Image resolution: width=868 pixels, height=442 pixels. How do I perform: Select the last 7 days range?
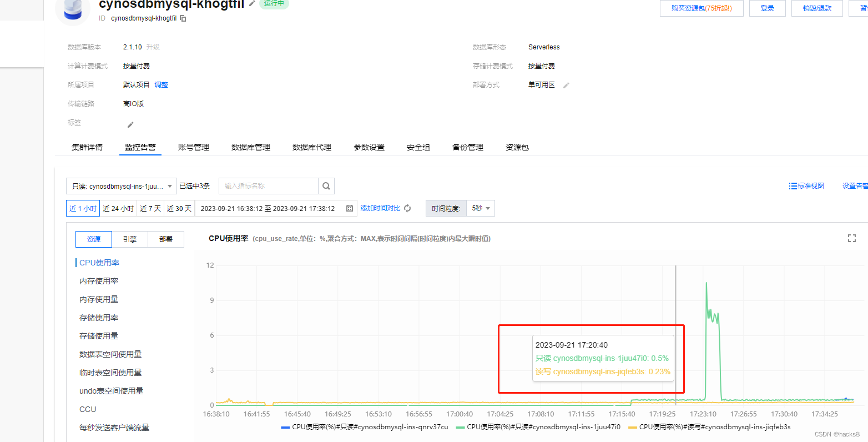[150, 208]
